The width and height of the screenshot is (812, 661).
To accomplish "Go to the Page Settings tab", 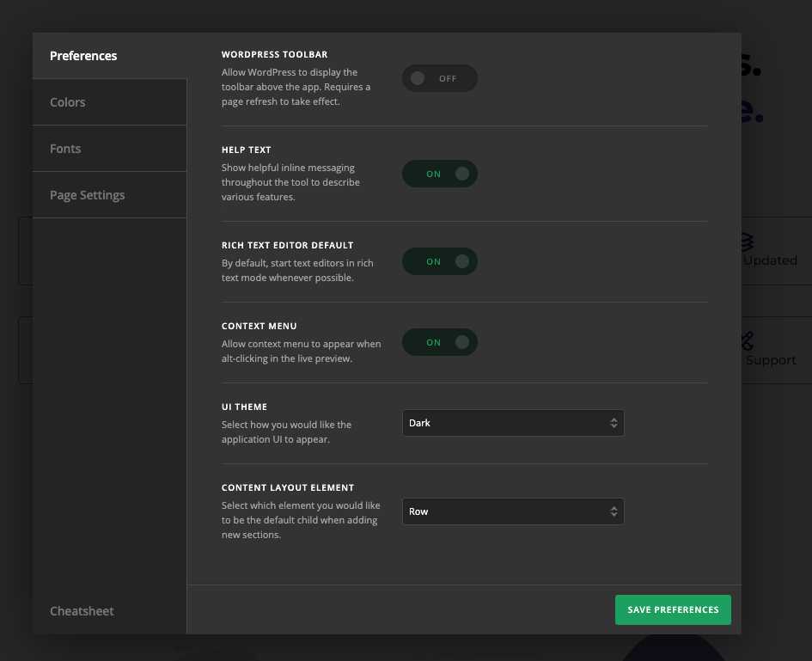I will (x=87, y=195).
